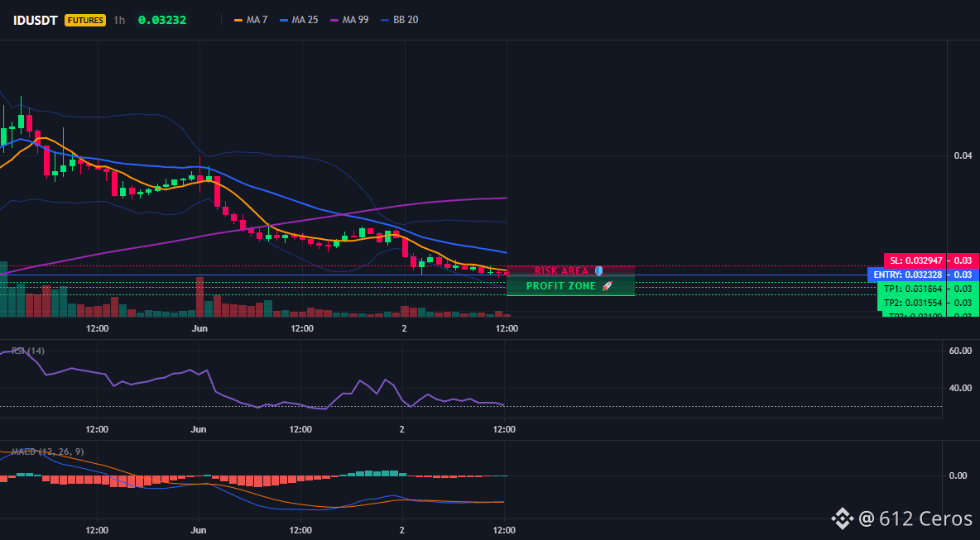Click the Binance logo icon in the watermark
The width and height of the screenshot is (980, 540).
tap(841, 518)
